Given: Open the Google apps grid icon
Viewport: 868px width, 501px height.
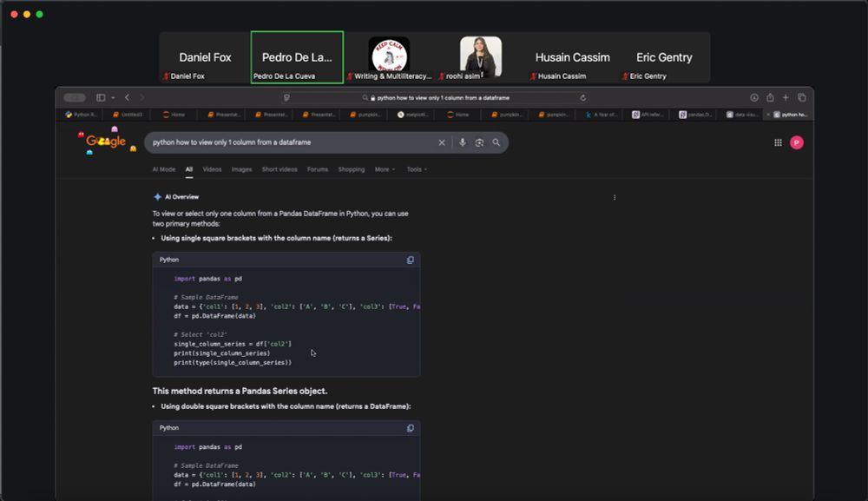Looking at the screenshot, I should (778, 142).
